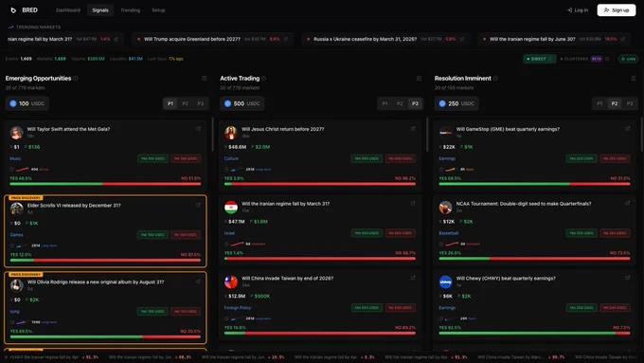This screenshot has width=644, height=363.
Task: Click info icon next to Active Trading
Action: coord(263,78)
